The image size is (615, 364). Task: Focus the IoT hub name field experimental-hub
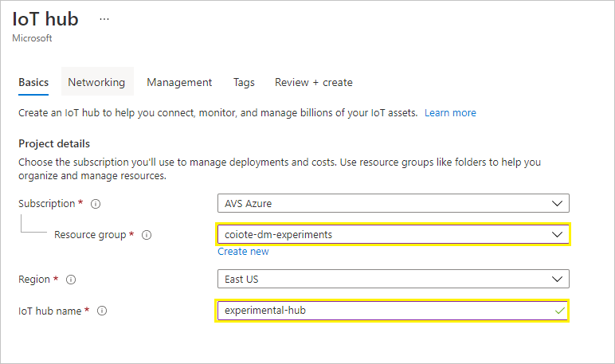(394, 311)
